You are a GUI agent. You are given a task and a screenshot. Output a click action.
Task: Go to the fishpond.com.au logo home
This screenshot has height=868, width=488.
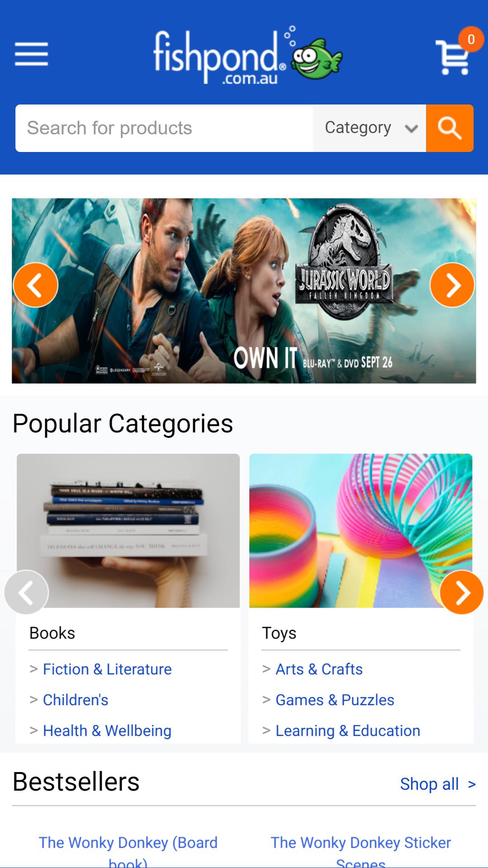(x=248, y=55)
